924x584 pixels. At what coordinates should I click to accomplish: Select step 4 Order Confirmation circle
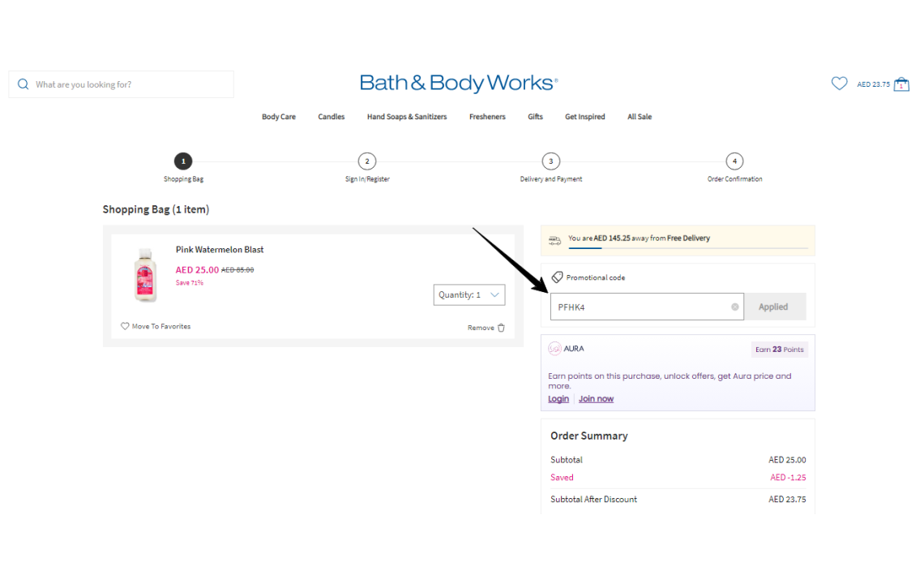tap(734, 161)
